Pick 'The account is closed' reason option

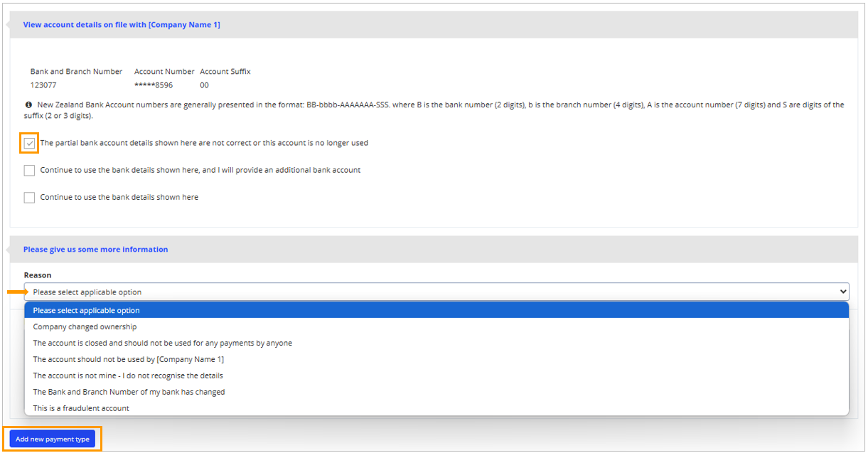click(162, 343)
